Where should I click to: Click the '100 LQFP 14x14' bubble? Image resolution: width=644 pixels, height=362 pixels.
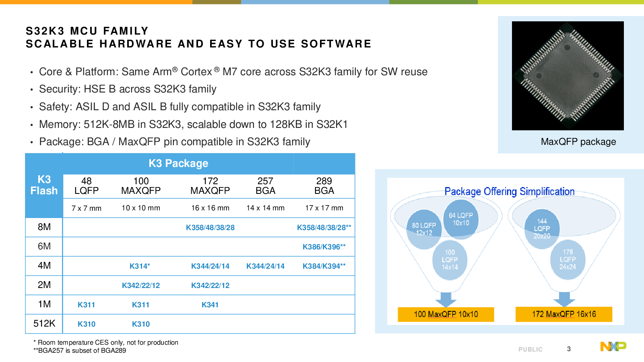tap(450, 260)
